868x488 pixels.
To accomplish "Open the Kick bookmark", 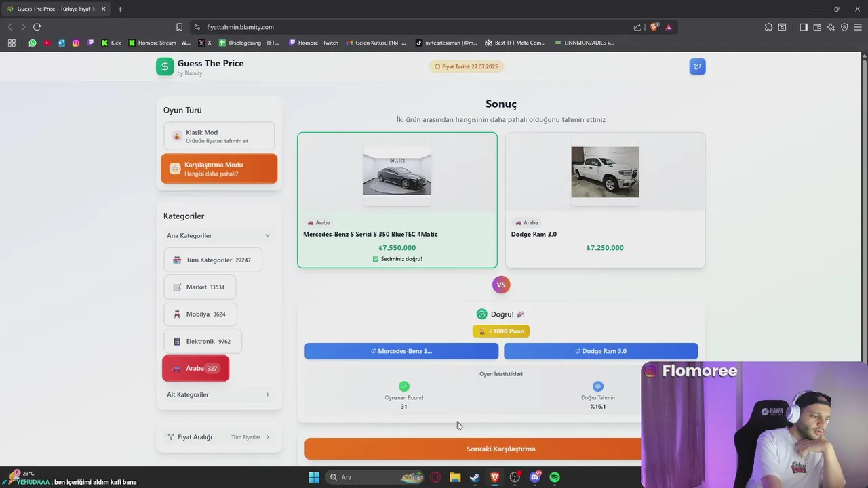I will coord(111,43).
